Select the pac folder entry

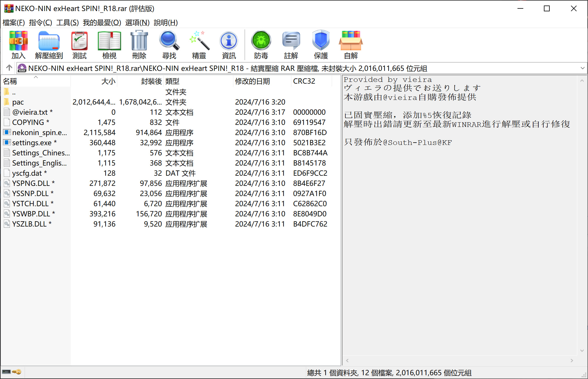(18, 102)
